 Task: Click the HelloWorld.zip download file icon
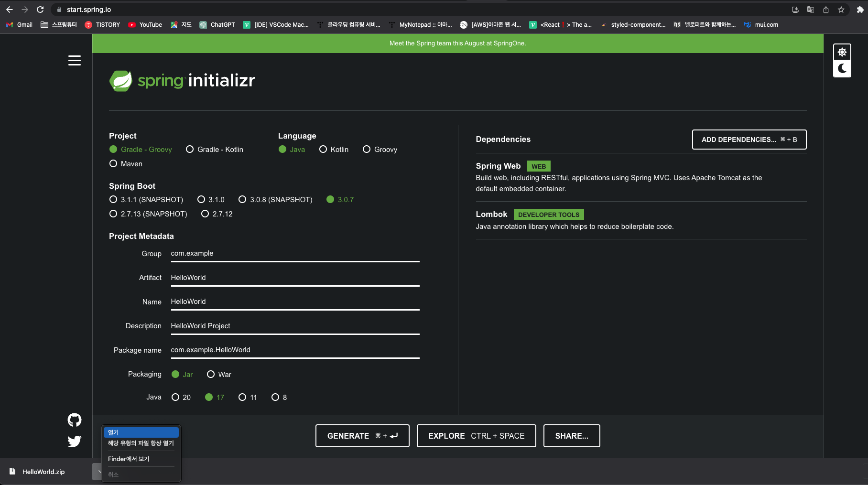point(12,472)
